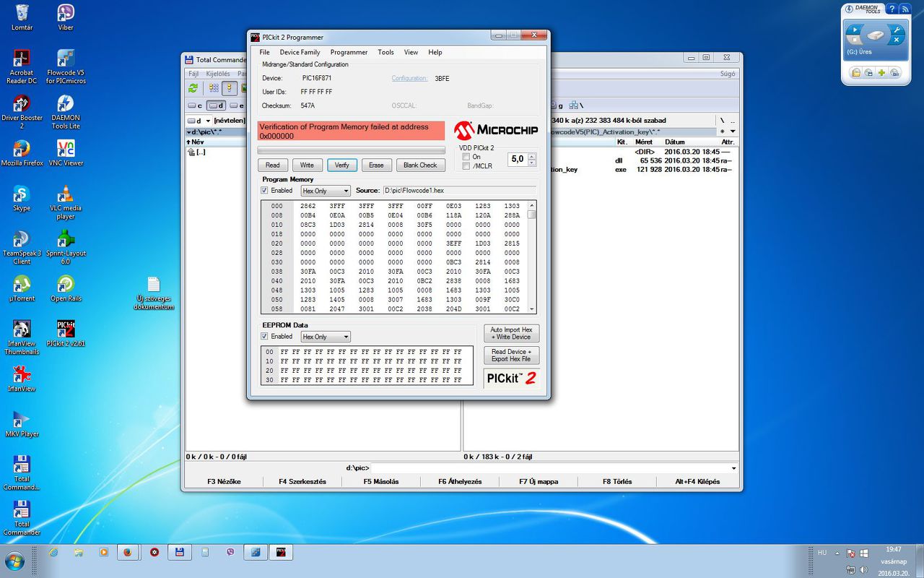Click the Configuration link
This screenshot has width=924, height=578.
tap(409, 78)
